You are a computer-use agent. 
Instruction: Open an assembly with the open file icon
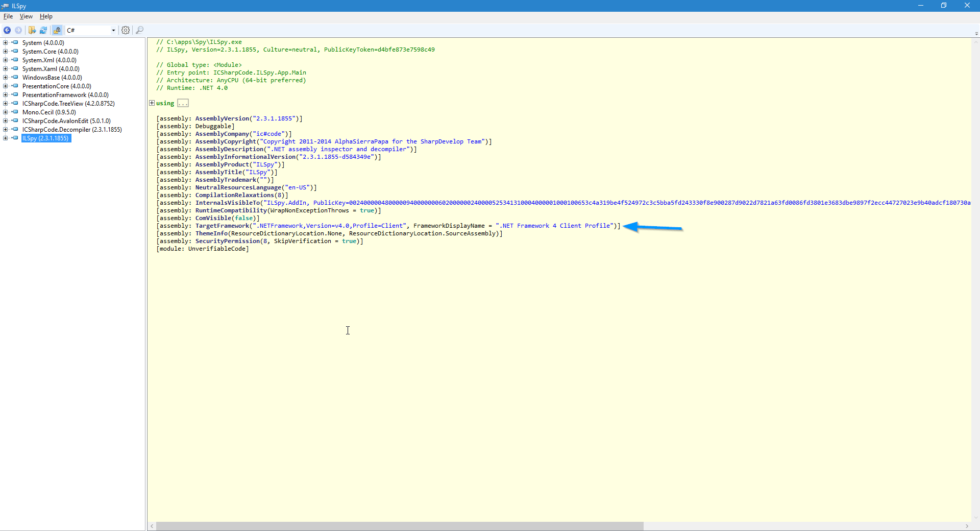click(x=32, y=30)
